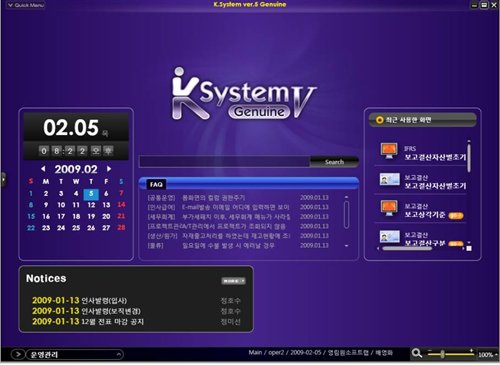Click the orange badge next to 보고상각기준

(x=456, y=216)
